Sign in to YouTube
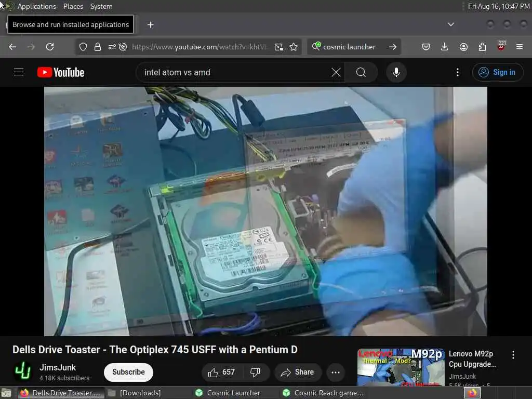Screen dimensions: 532x399 [497, 72]
